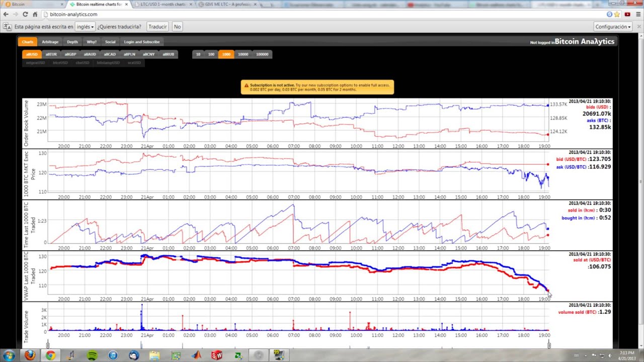The height and width of the screenshot is (362, 644).
Task: Dismiss the translation bar with its X
Action: pyautogui.click(x=639, y=27)
